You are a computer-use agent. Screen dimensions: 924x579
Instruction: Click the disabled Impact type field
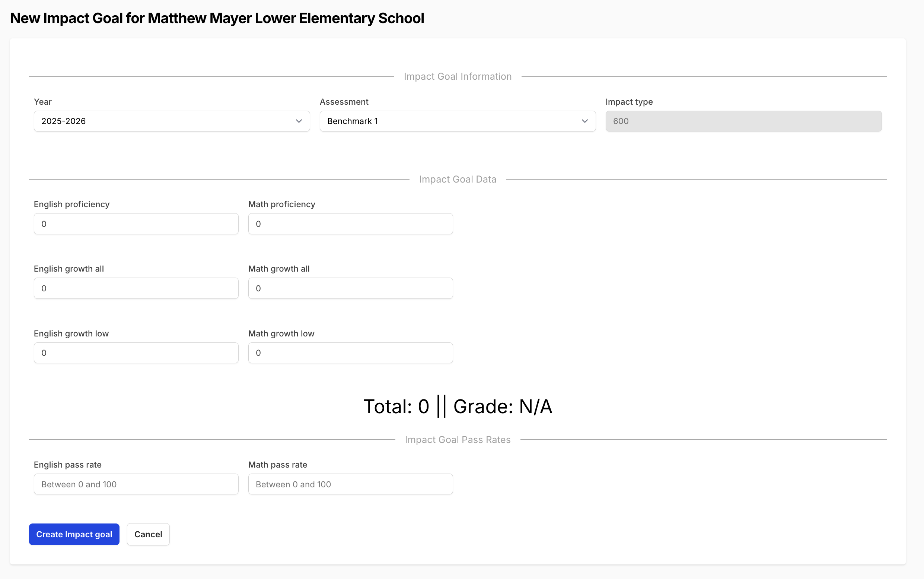pyautogui.click(x=743, y=121)
